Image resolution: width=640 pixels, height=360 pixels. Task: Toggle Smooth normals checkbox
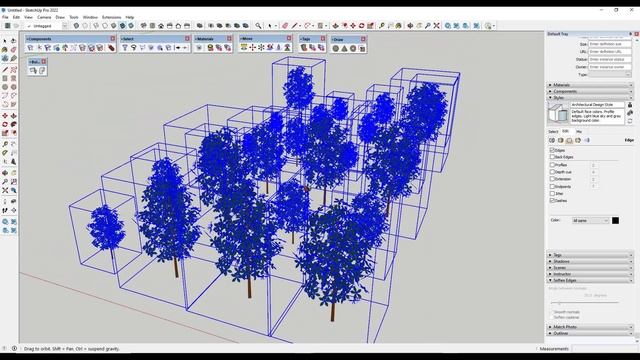pos(551,312)
